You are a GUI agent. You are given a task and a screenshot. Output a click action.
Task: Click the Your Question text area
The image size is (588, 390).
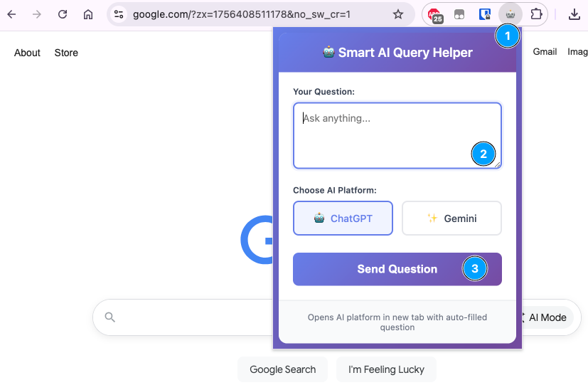pyautogui.click(x=384, y=135)
